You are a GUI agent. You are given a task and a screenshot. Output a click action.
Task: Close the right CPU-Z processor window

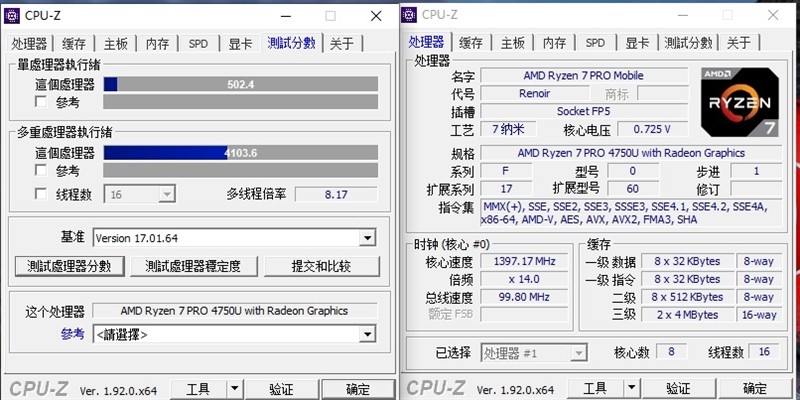[773, 15]
